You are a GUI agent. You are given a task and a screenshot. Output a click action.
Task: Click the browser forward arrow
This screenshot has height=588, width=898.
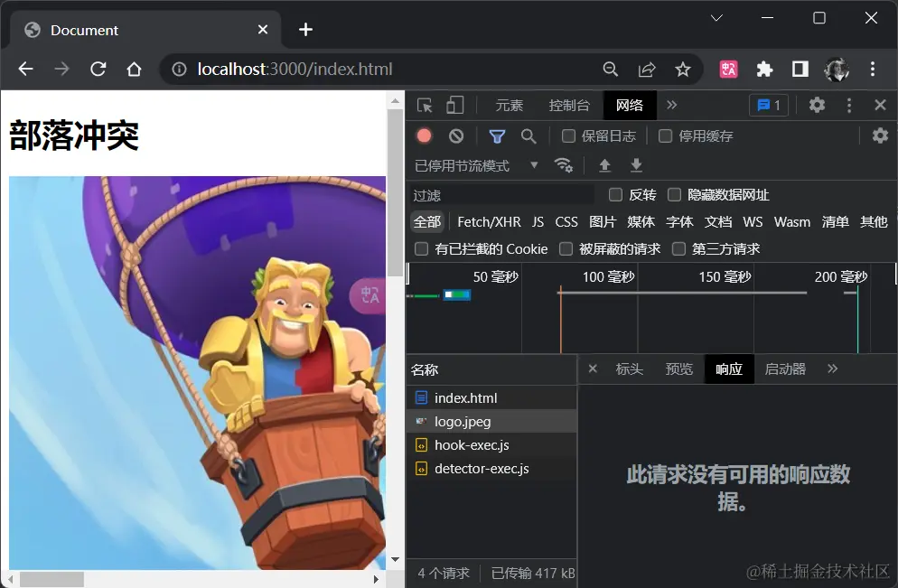(x=61, y=70)
